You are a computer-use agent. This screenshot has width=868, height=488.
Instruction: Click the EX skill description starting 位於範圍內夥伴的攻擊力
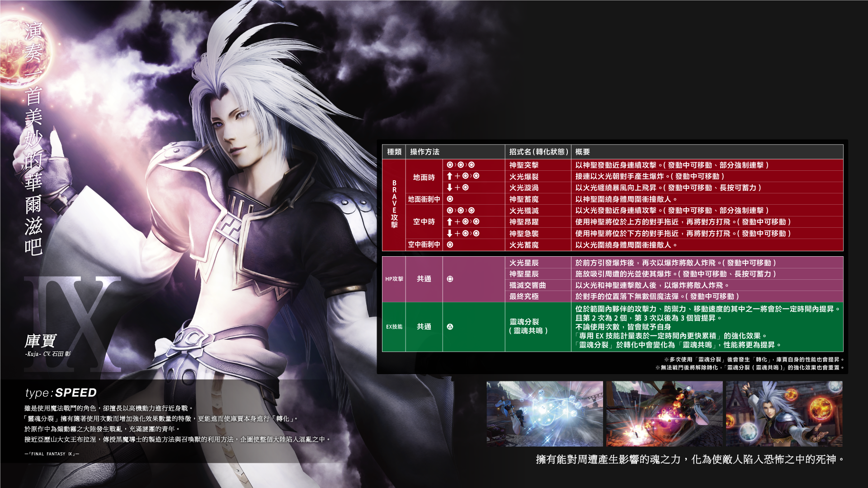click(708, 327)
